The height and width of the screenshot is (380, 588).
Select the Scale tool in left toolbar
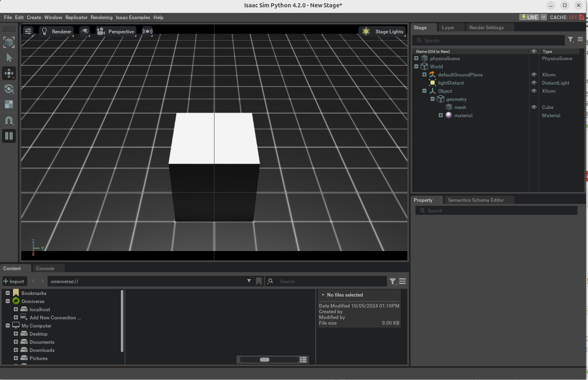pyautogui.click(x=9, y=104)
